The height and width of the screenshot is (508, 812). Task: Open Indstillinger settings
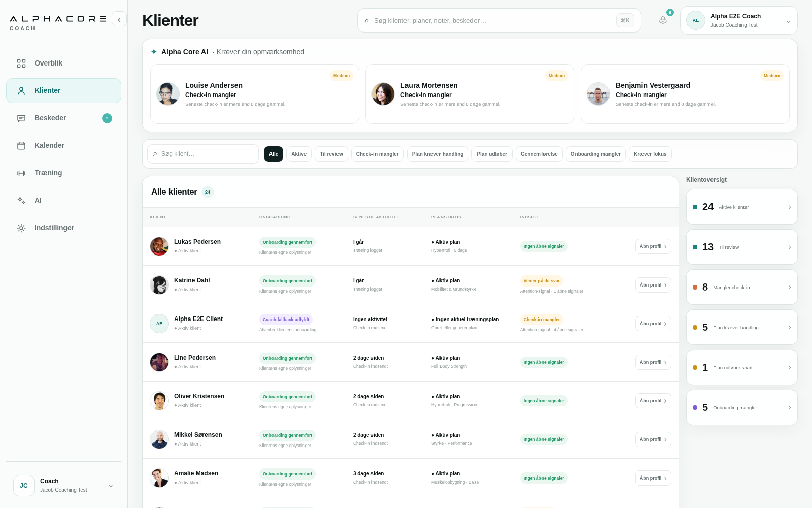click(63, 228)
